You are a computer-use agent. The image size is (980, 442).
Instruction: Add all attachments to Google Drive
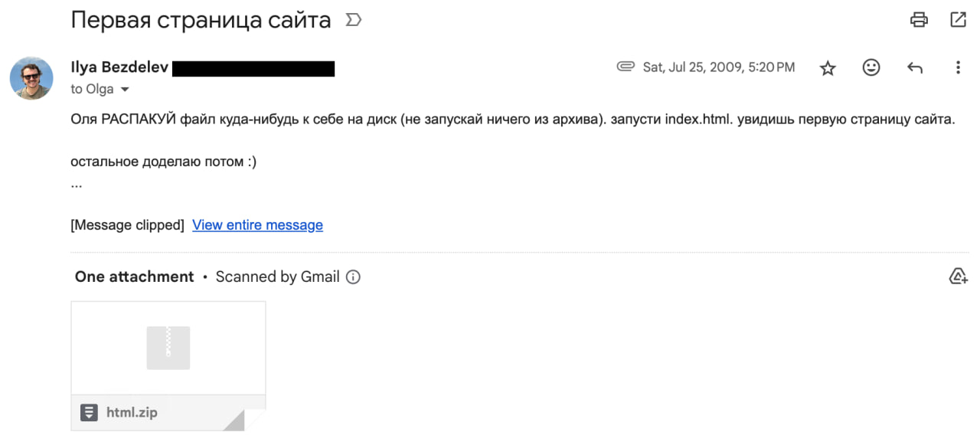click(x=958, y=277)
